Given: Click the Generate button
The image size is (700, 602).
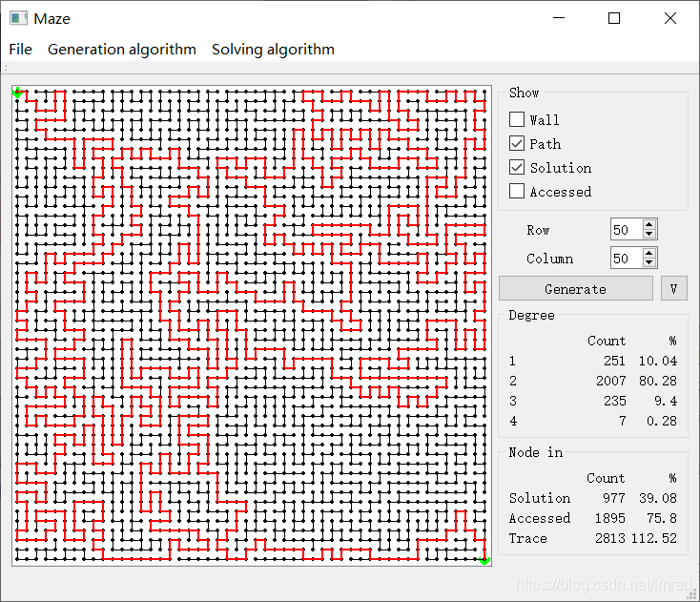Looking at the screenshot, I should pyautogui.click(x=575, y=288).
